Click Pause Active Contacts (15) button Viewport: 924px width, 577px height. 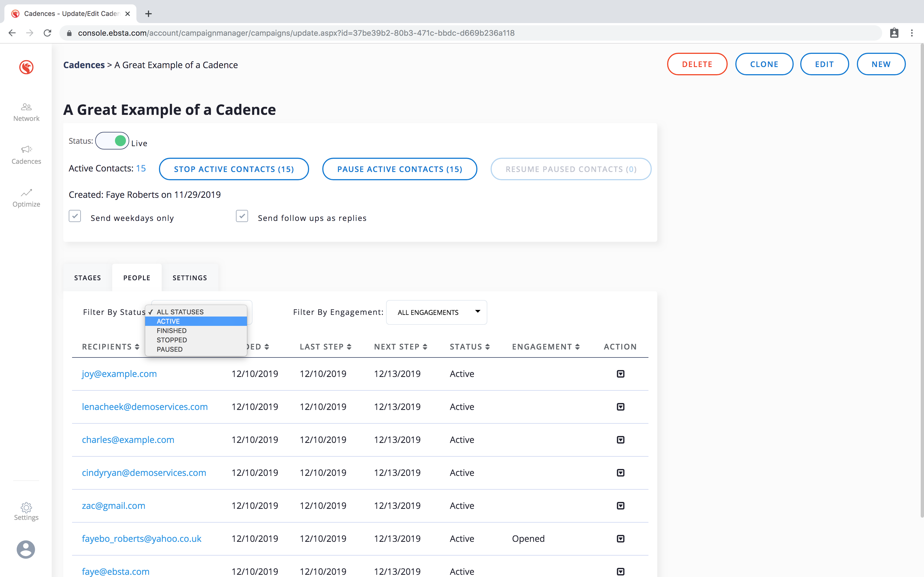[399, 169]
